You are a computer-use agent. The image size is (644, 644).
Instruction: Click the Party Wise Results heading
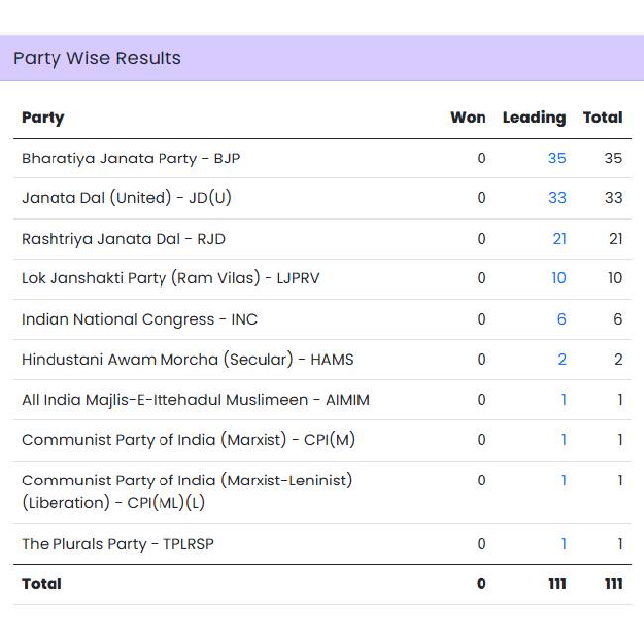97,58
